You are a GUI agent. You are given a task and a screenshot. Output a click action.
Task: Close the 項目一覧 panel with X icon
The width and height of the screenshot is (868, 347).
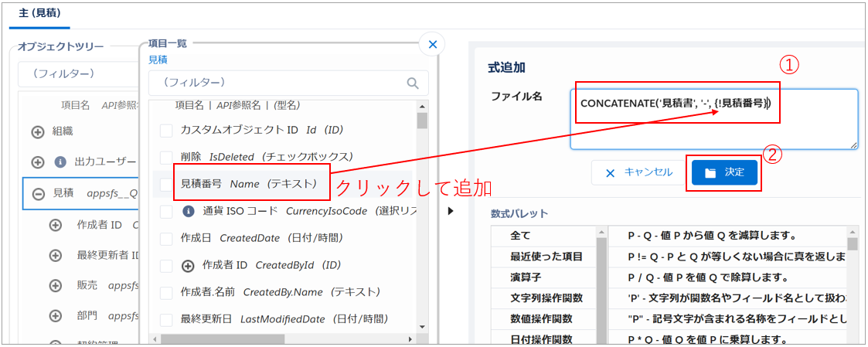(432, 45)
